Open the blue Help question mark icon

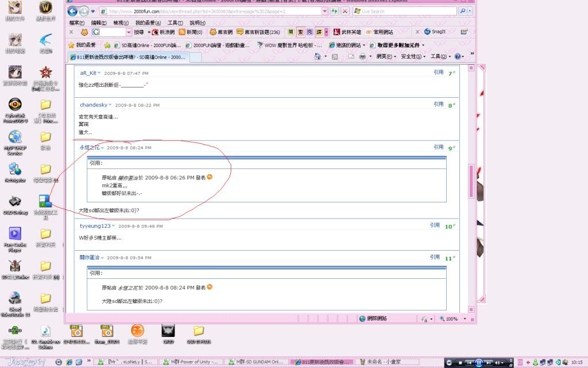coord(458,56)
